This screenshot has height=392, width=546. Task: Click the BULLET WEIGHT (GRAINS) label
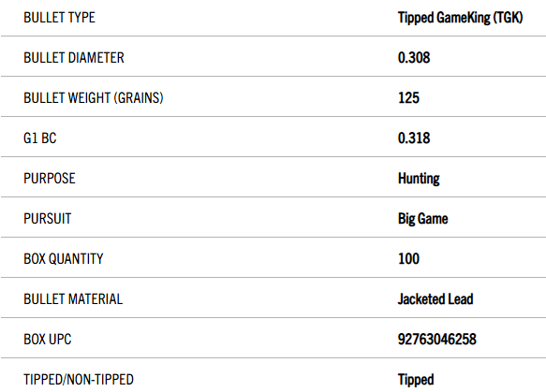click(94, 98)
